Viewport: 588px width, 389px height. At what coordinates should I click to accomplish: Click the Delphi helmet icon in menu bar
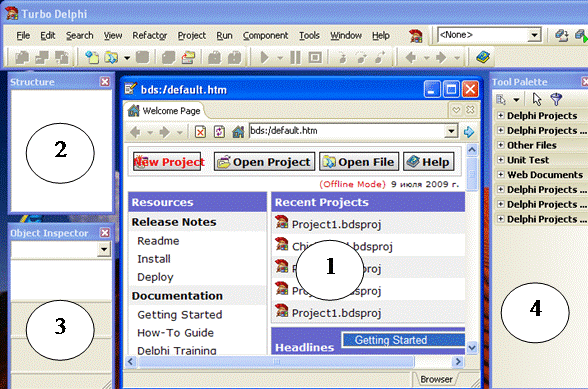coord(416,36)
